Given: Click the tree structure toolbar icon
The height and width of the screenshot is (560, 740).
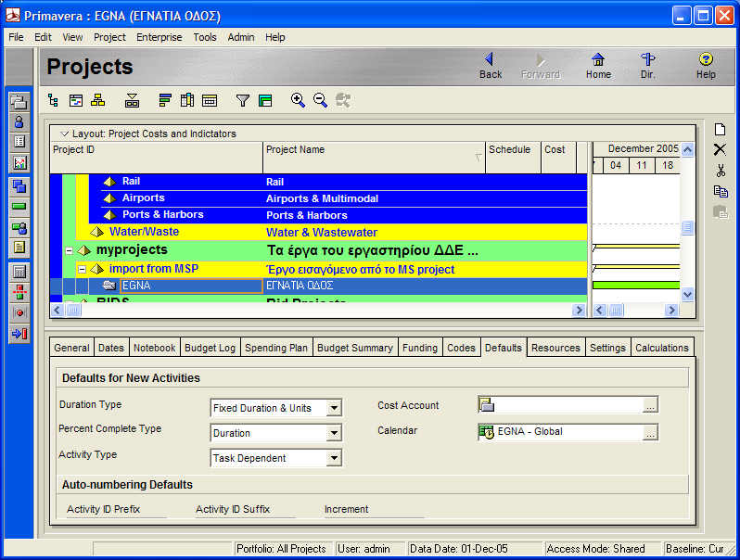Looking at the screenshot, I should 54,100.
